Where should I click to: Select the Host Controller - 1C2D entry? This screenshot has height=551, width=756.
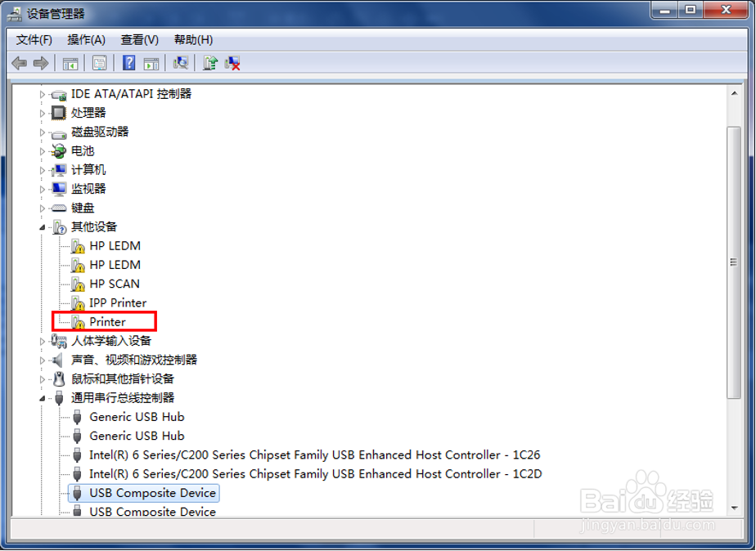[x=315, y=474]
